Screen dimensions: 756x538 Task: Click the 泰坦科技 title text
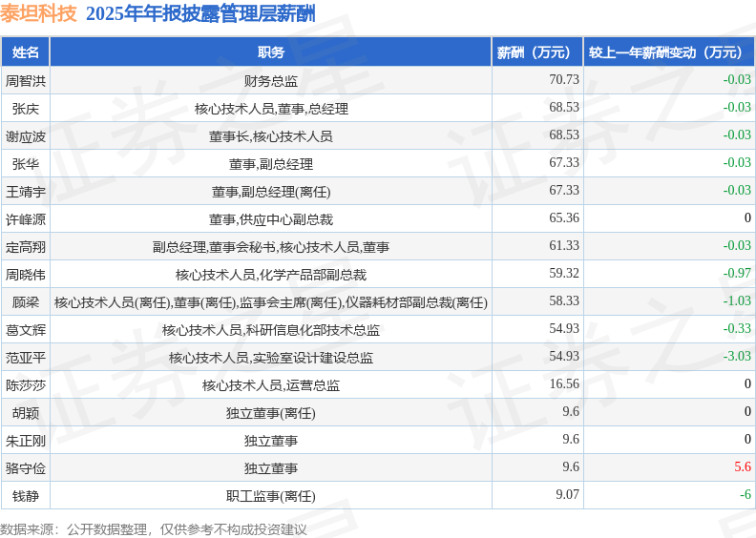(x=38, y=13)
